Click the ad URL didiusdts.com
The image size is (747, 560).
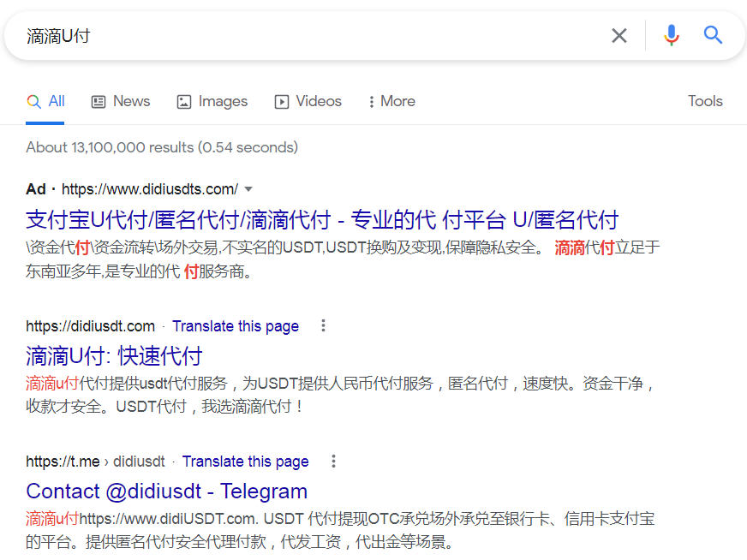[x=150, y=189]
